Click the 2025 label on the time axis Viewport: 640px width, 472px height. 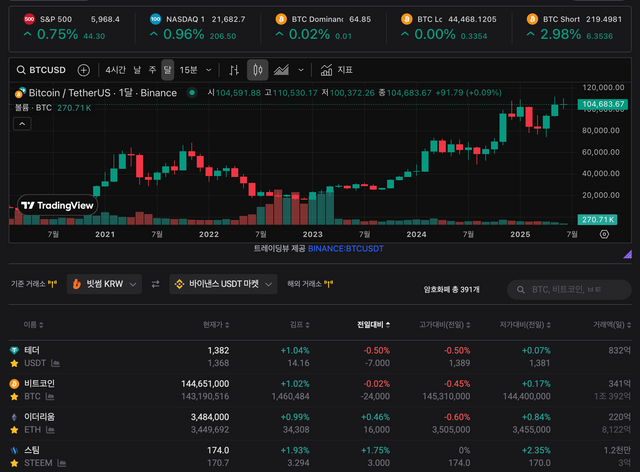520,234
